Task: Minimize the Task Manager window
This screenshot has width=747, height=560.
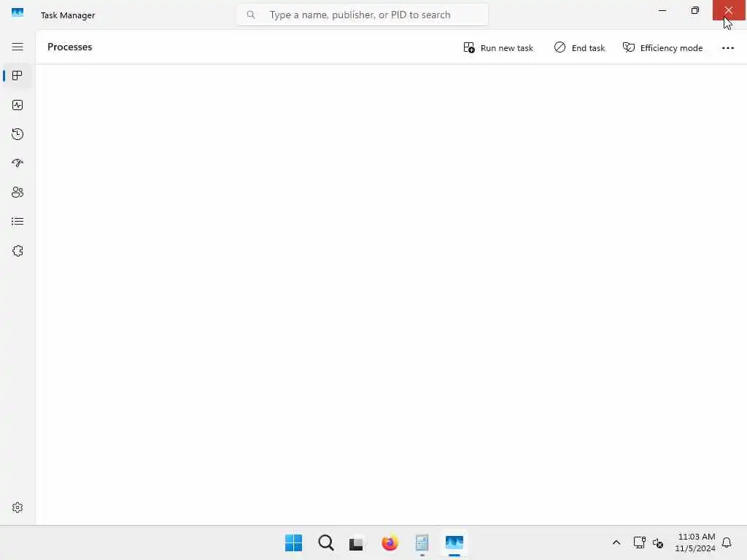Action: tap(662, 10)
